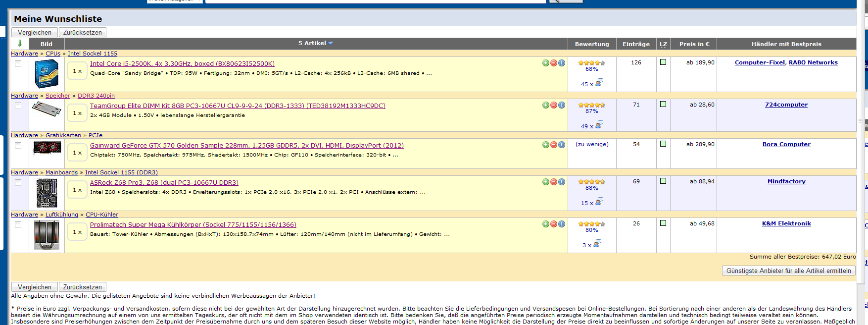868x325 pixels.
Task: Open Bora Computer dealer link
Action: 786,144
